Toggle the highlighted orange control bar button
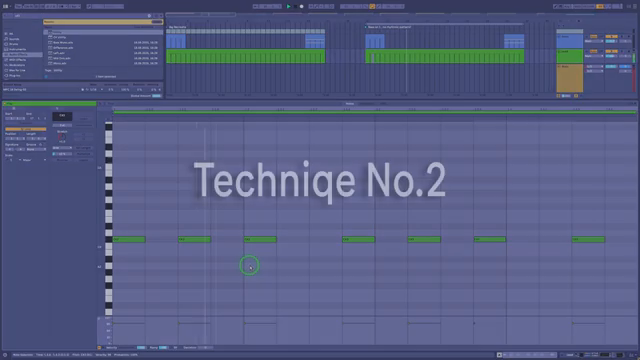This screenshot has height=360, width=640. click(x=372, y=7)
